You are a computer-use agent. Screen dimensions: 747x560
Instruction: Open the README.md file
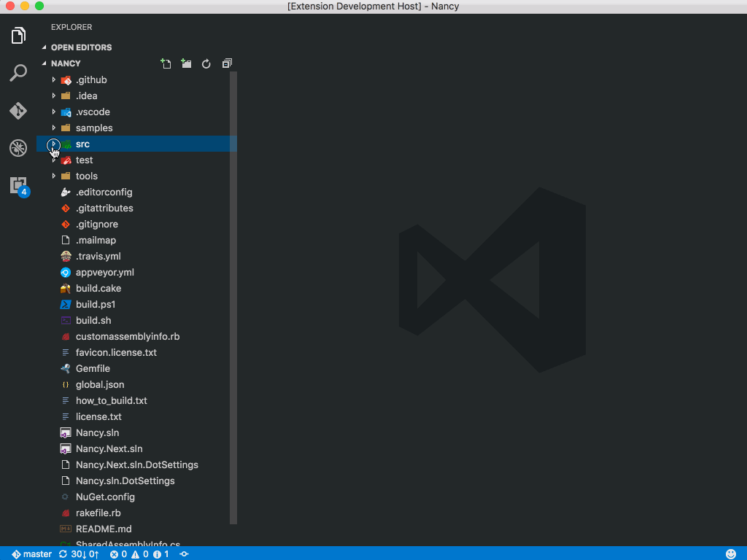[x=136, y=529]
